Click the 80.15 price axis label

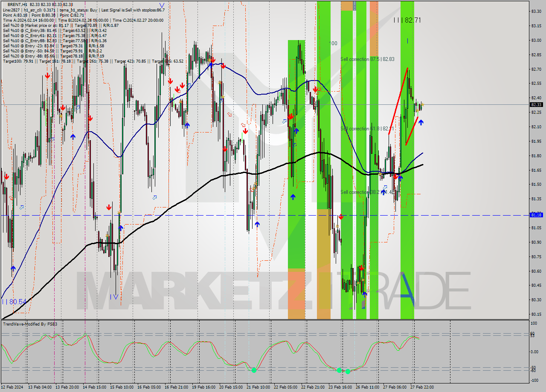[x=536, y=314]
